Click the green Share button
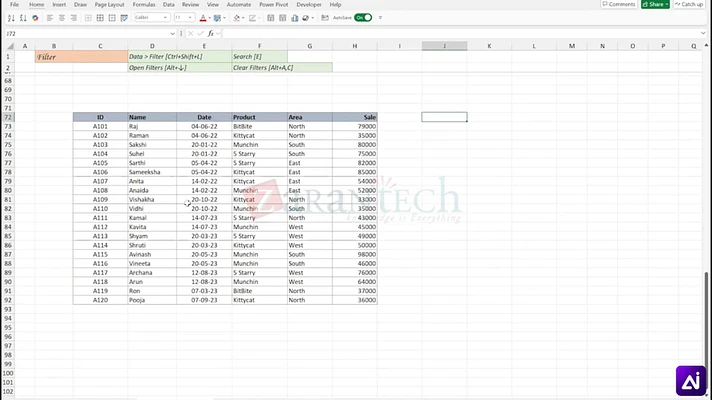 655,4
